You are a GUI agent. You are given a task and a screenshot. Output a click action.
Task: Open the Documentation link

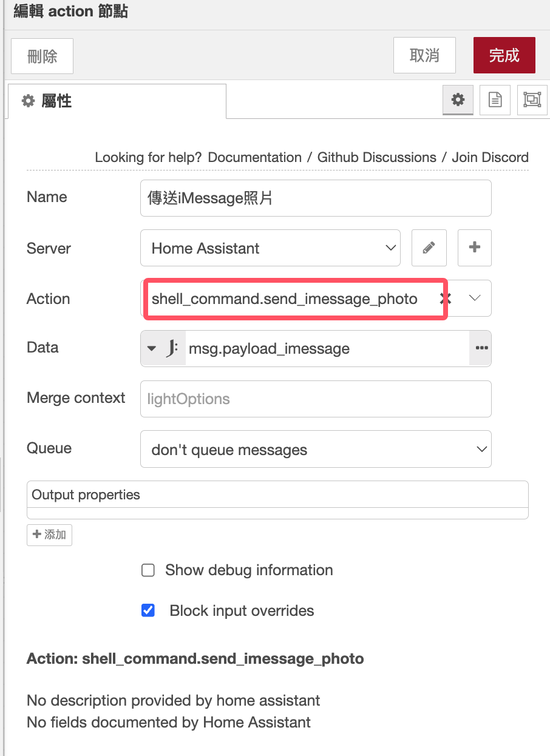tap(254, 157)
